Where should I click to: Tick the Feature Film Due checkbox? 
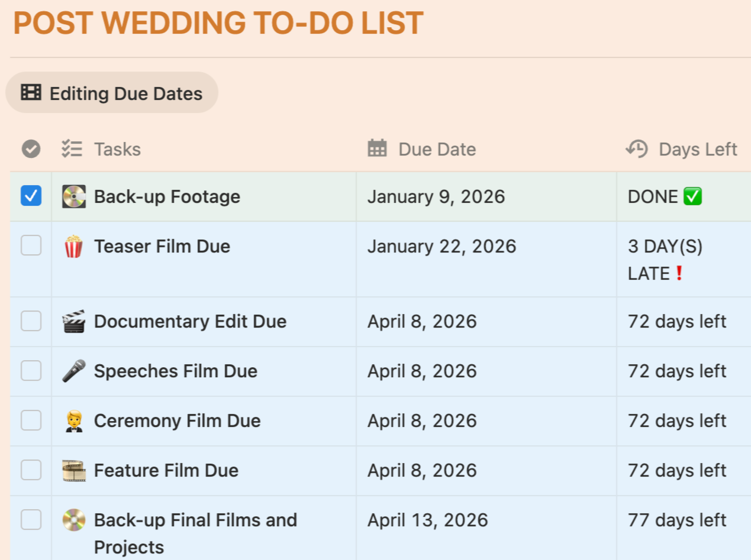pyautogui.click(x=31, y=470)
